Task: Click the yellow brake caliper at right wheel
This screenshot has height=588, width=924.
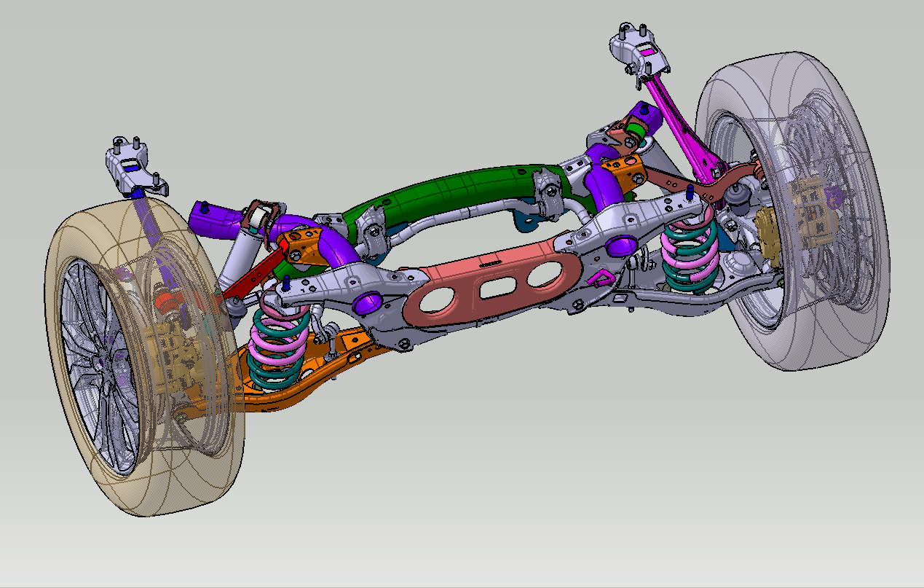Action: [767, 235]
